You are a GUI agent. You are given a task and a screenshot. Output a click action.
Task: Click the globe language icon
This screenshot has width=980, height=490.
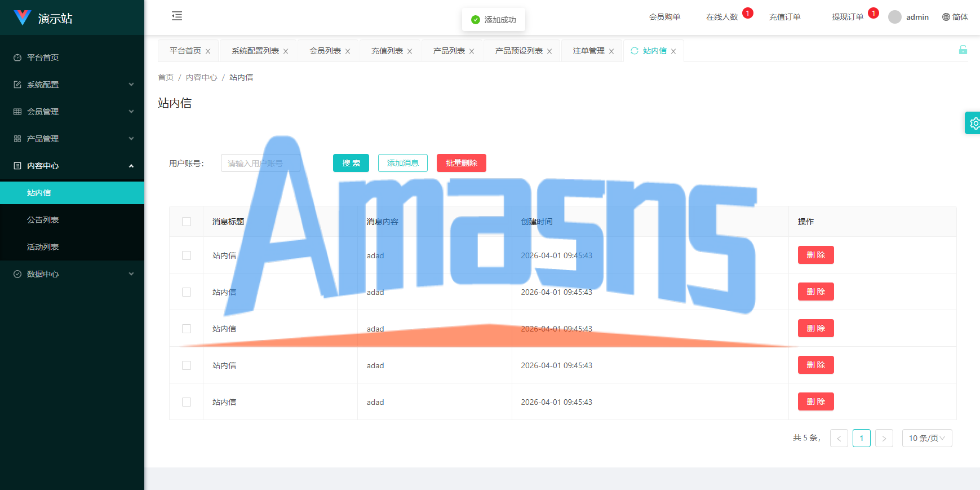click(x=946, y=17)
